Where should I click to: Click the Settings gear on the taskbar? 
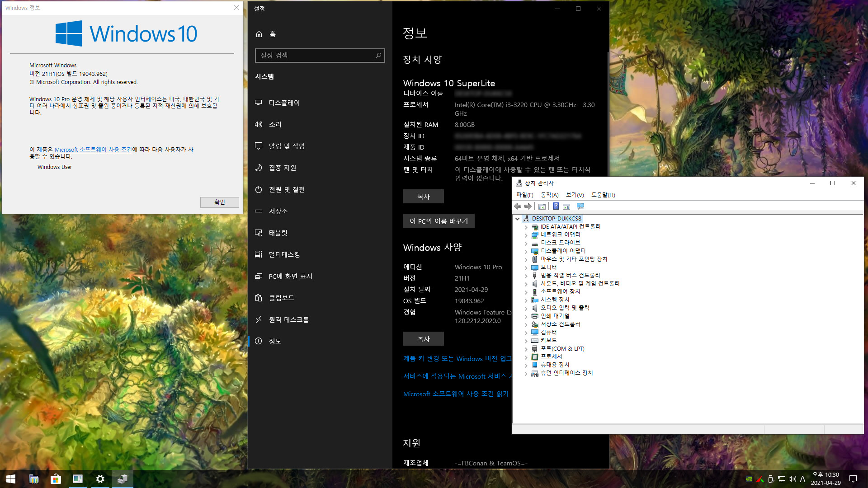point(100,479)
